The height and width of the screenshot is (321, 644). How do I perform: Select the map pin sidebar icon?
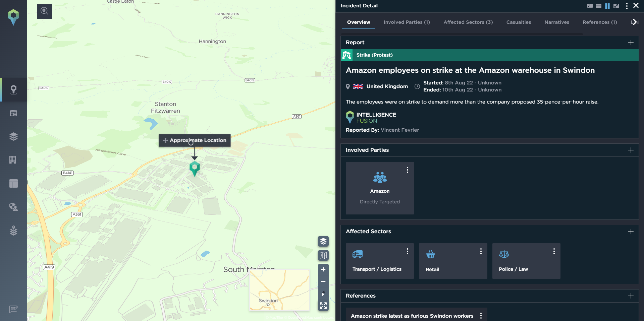tap(13, 90)
